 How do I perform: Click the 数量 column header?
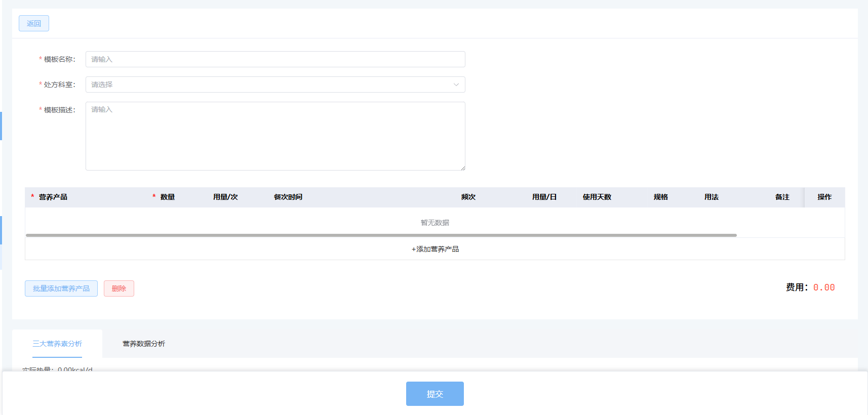(x=168, y=197)
